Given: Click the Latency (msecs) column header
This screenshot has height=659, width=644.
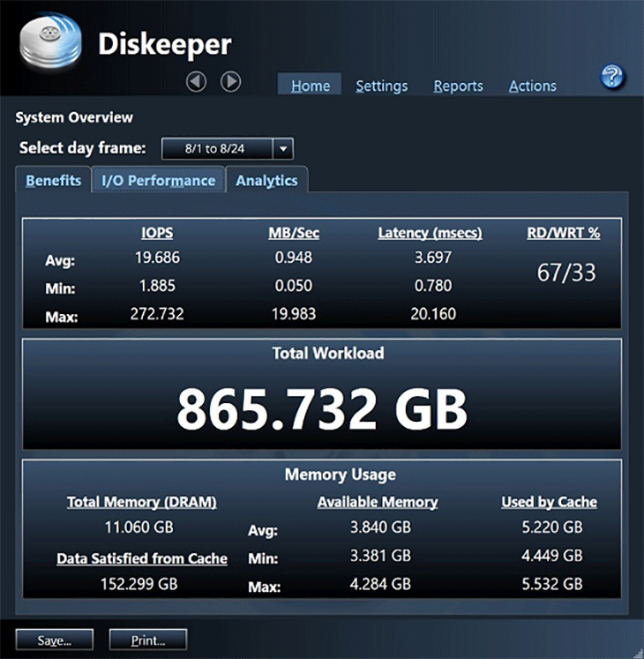Looking at the screenshot, I should [x=430, y=233].
